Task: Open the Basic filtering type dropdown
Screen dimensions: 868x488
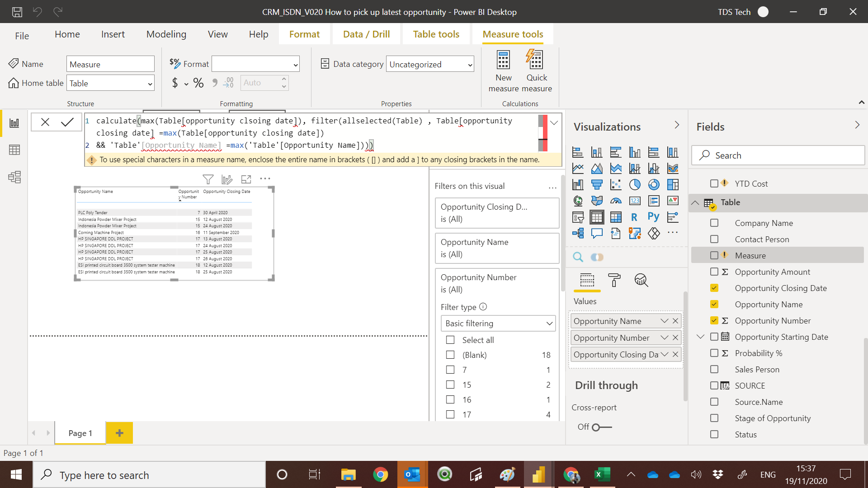Action: click(498, 323)
